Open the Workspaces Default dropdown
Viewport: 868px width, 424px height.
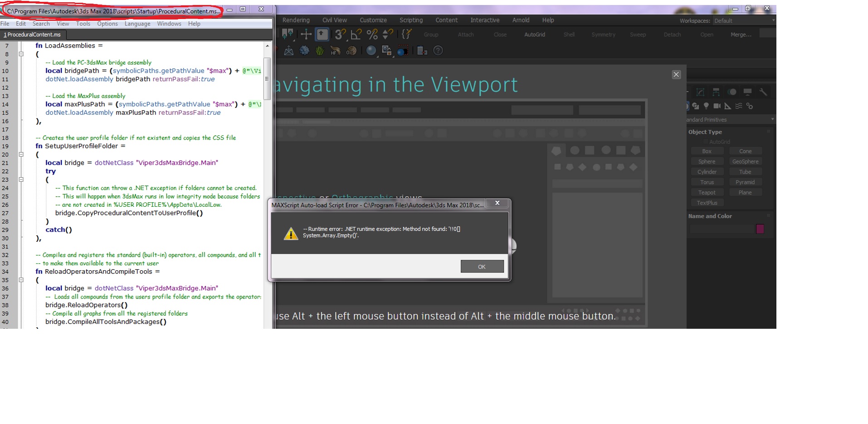tap(744, 21)
